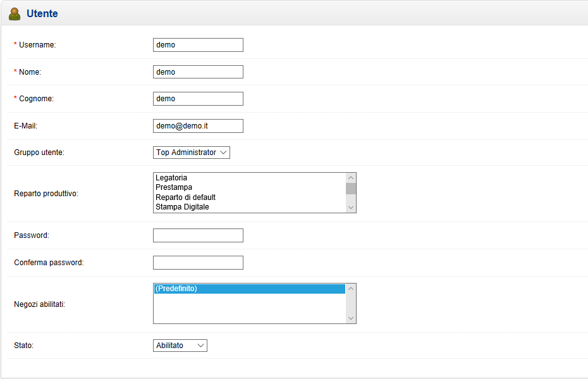Click Negozi abilitati scroll-up arrow
The image size is (588, 381).
(x=351, y=289)
